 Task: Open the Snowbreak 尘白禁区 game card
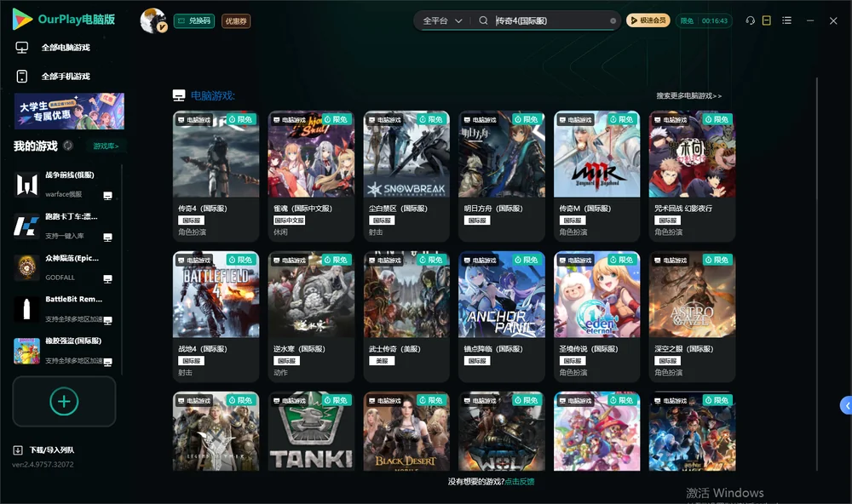[x=406, y=176]
